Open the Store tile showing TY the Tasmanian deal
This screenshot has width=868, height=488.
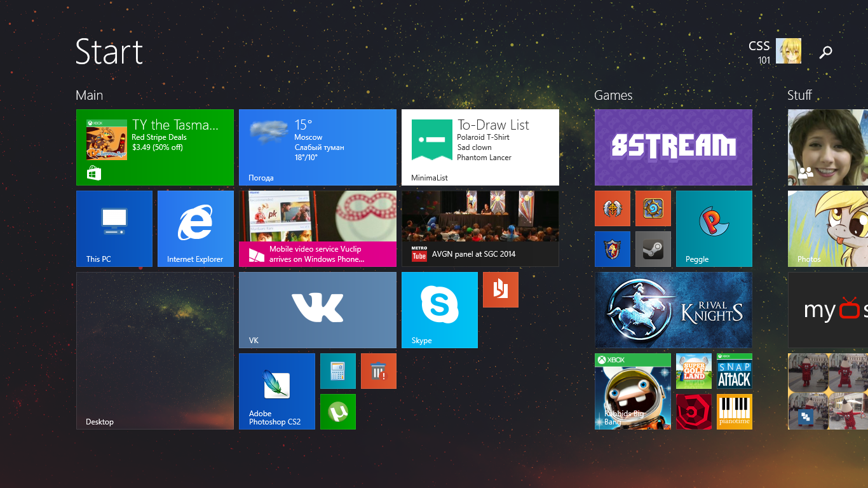click(x=155, y=147)
